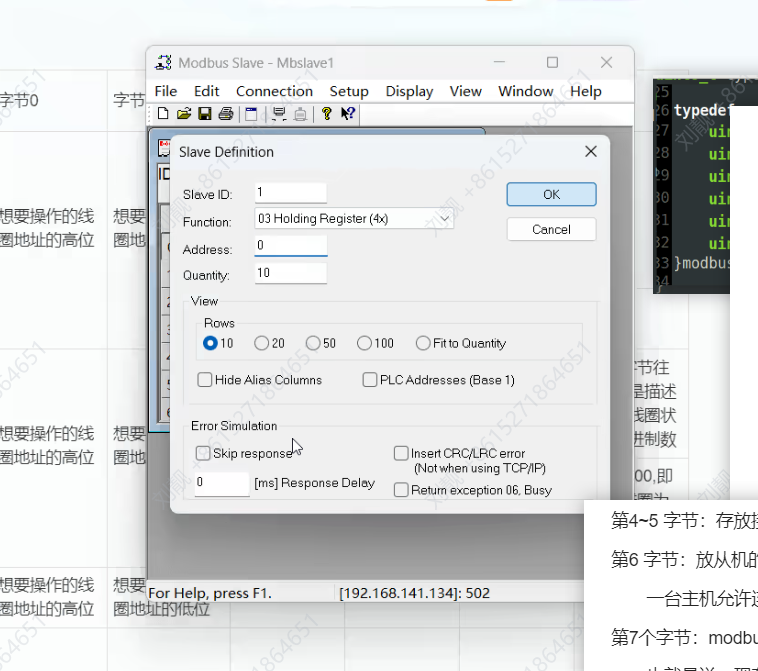Open the View menu

point(466,91)
